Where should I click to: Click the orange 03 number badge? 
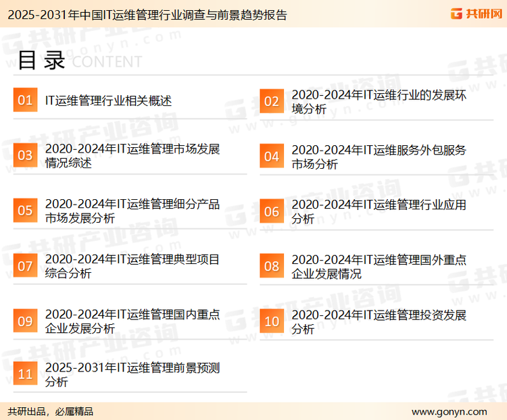pyautogui.click(x=25, y=155)
